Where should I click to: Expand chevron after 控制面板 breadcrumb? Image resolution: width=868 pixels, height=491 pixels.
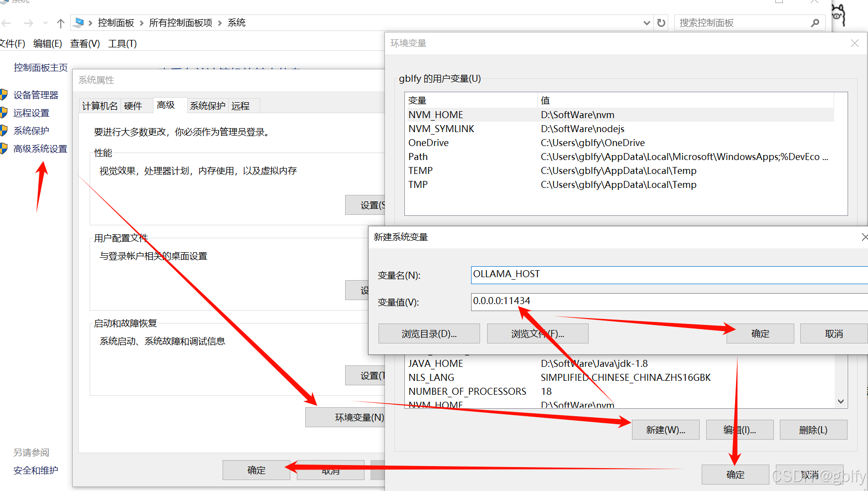pyautogui.click(x=141, y=23)
